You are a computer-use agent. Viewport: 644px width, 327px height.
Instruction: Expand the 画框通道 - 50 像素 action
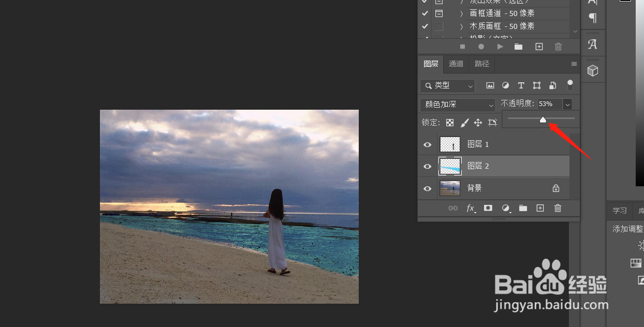461,13
